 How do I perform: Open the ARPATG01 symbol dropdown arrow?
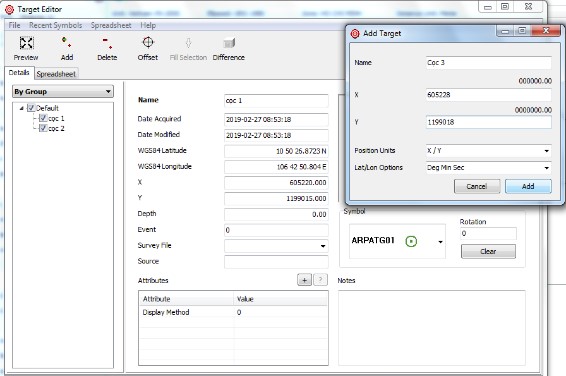pyautogui.click(x=440, y=242)
